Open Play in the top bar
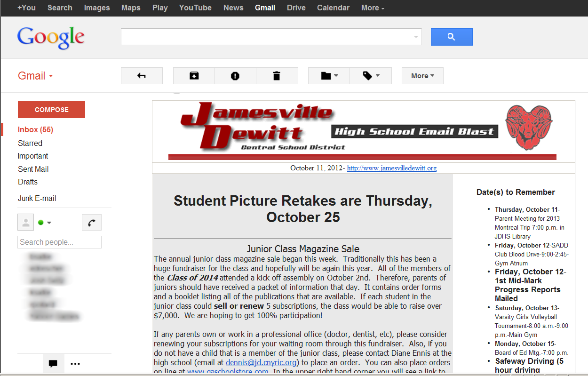The height and width of the screenshot is (376, 588). point(160,8)
